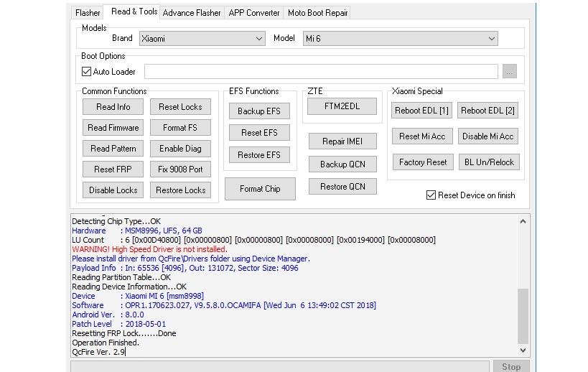Click the log scrollbar up arrow
This screenshot has width=588, height=372.
coord(523,221)
